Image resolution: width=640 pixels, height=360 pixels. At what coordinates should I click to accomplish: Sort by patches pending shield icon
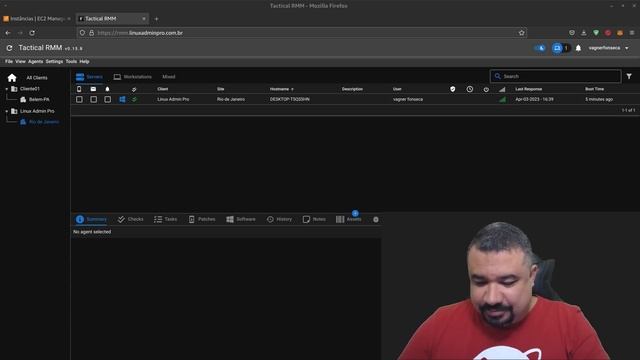(x=453, y=89)
